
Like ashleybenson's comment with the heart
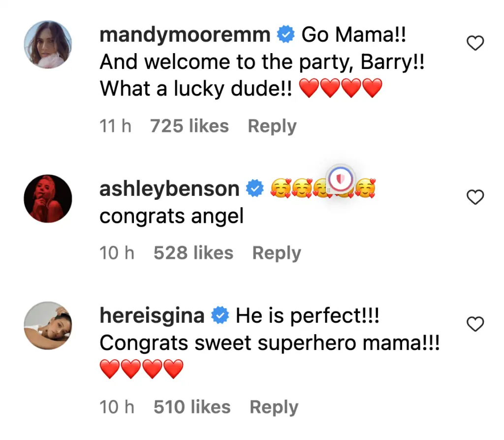click(x=475, y=197)
